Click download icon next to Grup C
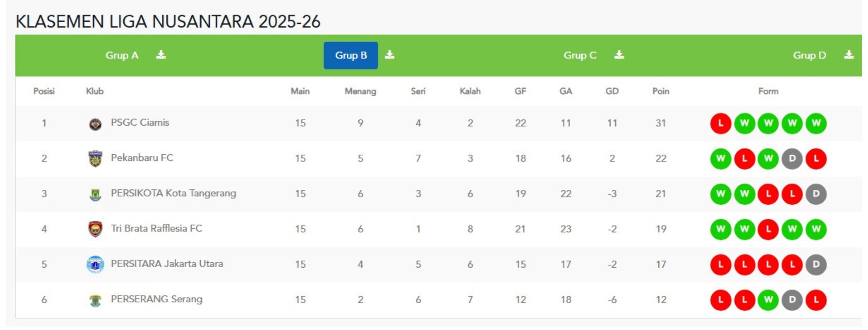The image size is (868, 330). tap(619, 55)
